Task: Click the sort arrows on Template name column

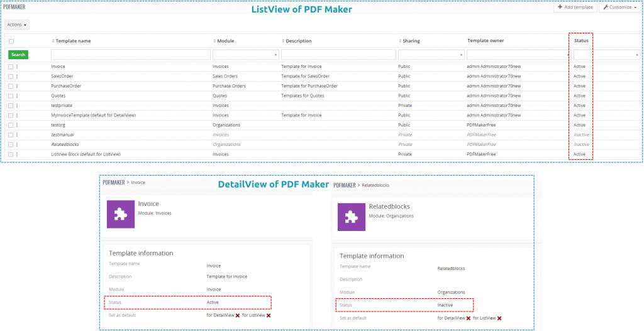Action: [x=53, y=41]
